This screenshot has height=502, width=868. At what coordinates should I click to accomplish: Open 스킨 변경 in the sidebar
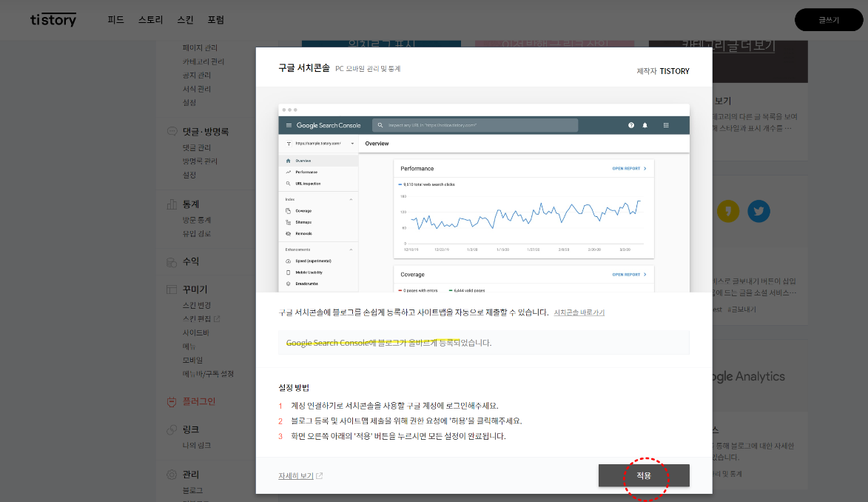tap(197, 305)
